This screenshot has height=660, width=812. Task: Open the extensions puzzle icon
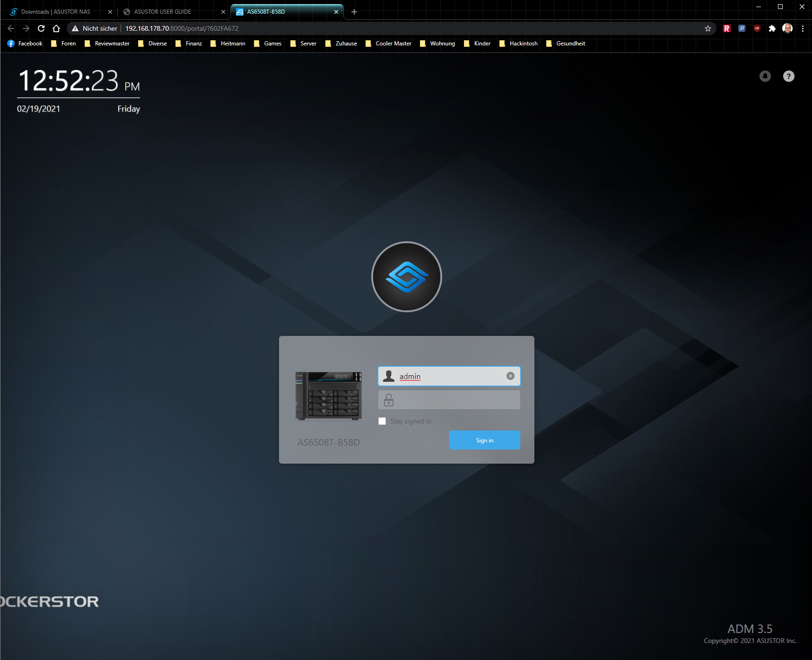point(772,28)
